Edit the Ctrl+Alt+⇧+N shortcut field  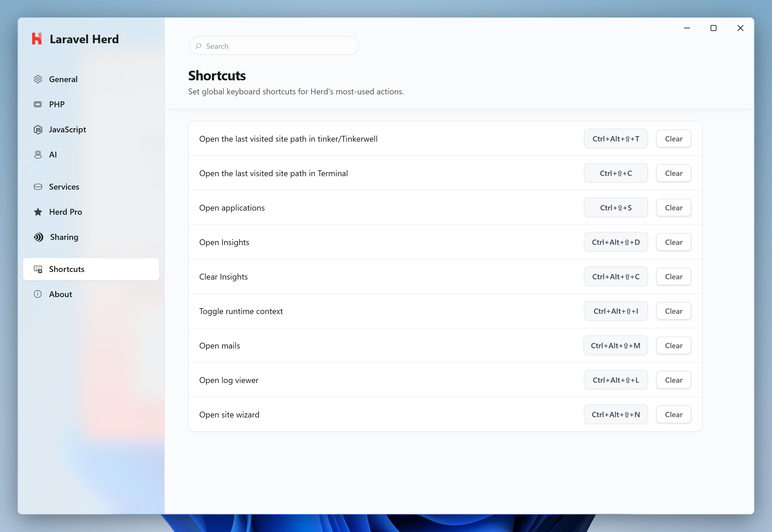(x=616, y=414)
